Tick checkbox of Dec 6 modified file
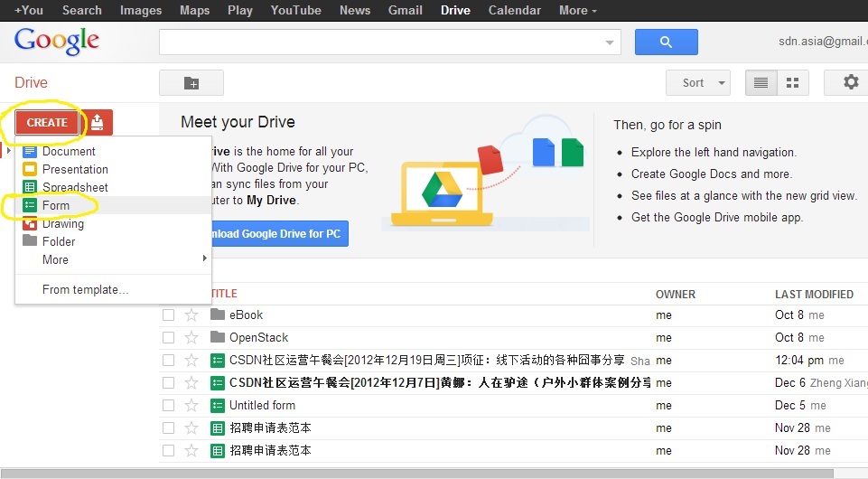 tap(168, 382)
